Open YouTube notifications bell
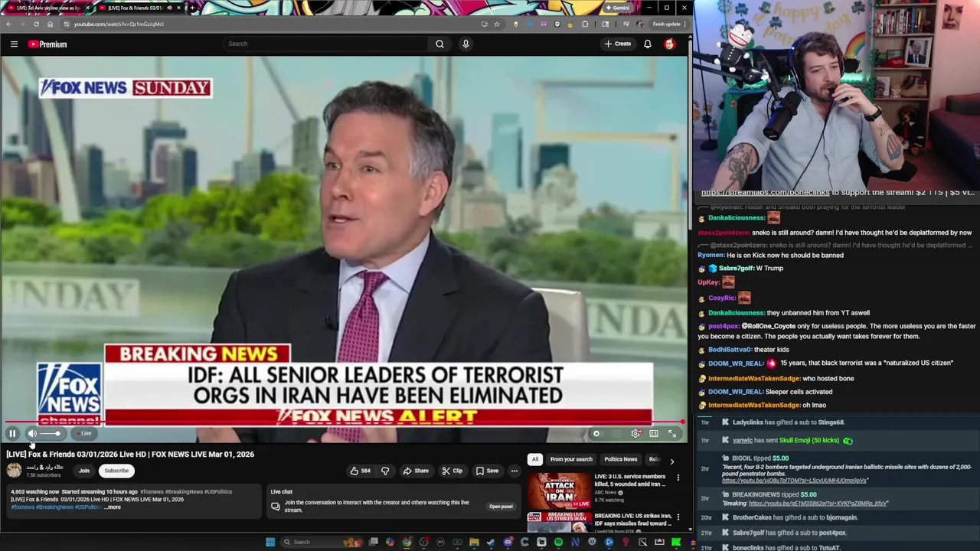 648,44
